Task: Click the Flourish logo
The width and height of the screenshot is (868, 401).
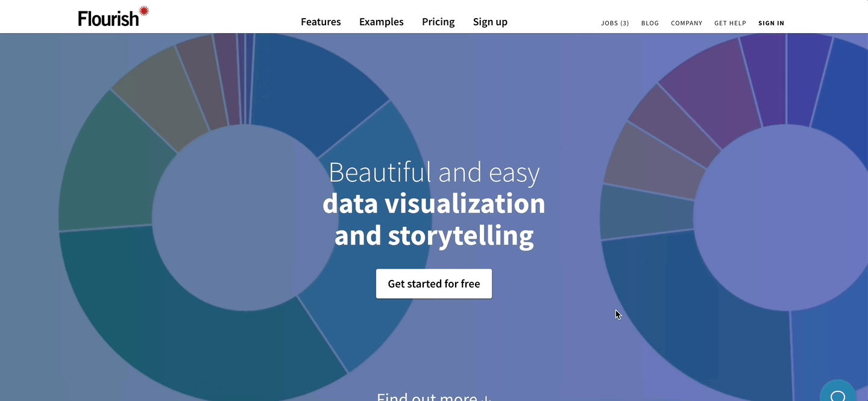Action: click(113, 17)
